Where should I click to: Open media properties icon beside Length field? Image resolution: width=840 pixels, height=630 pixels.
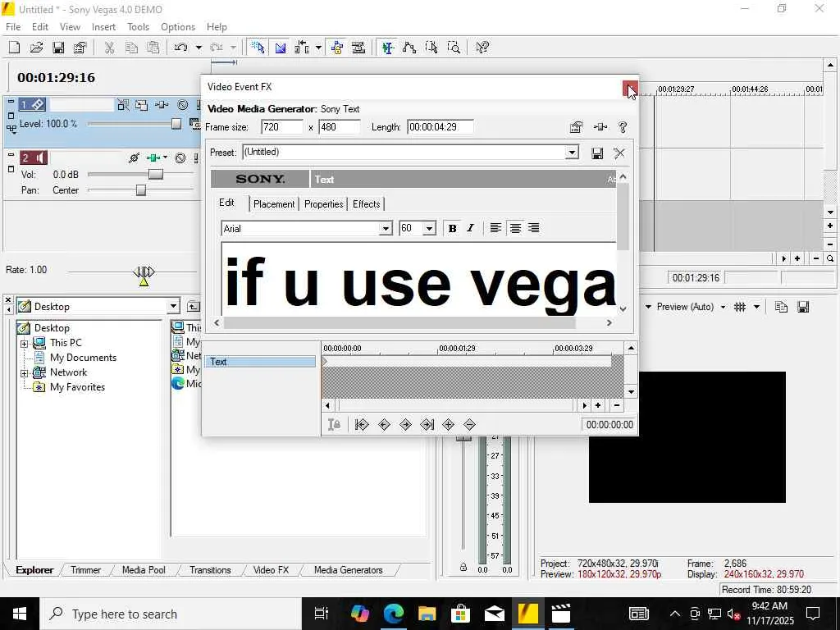(x=577, y=127)
